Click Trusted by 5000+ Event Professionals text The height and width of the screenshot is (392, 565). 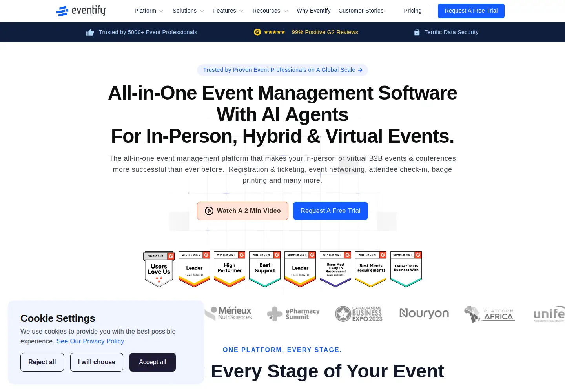click(148, 32)
